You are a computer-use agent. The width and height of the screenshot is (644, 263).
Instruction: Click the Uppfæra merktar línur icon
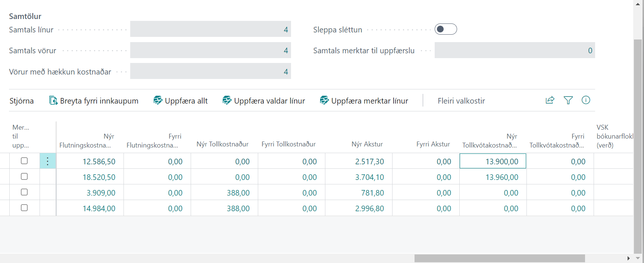tap(324, 100)
